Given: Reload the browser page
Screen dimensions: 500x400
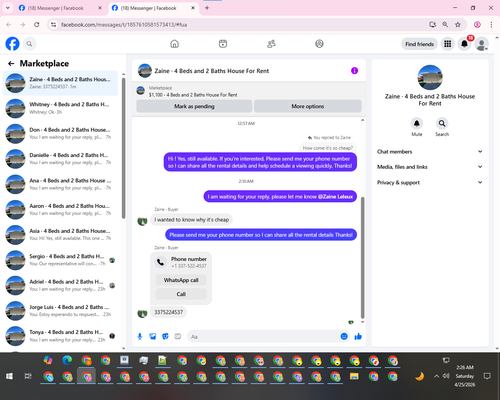Looking at the screenshot, I should point(37,24).
